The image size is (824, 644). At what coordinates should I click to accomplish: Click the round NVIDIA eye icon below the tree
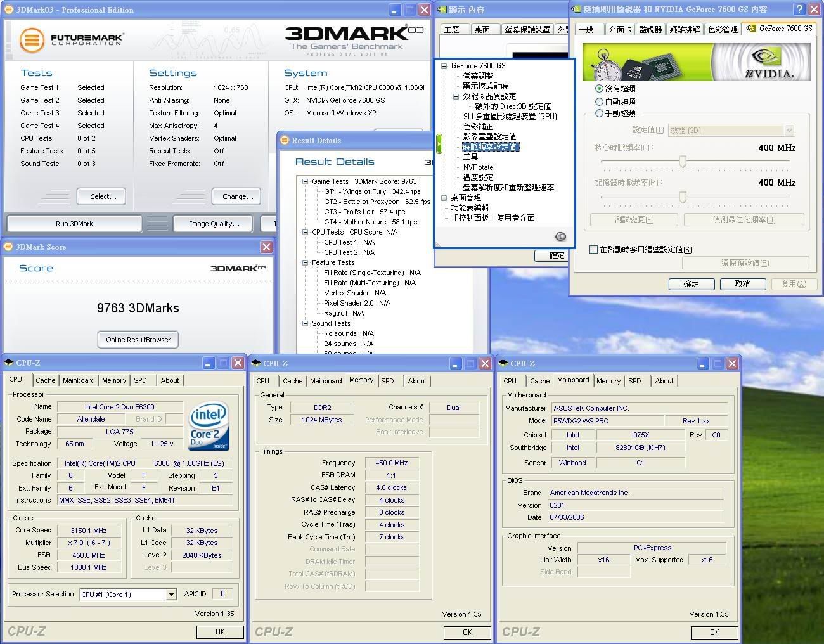point(560,236)
